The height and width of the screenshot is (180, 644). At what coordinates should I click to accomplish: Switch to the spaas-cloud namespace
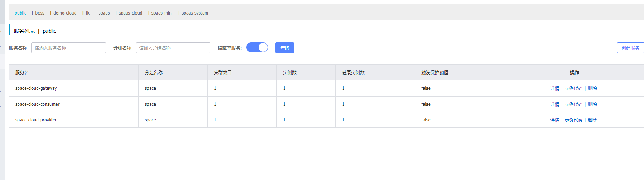[x=131, y=13]
